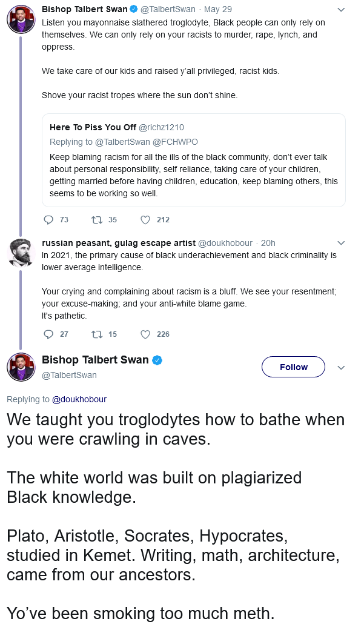Like the first tweet with 212 likes
Image resolution: width=364 pixels, height=630 pixels.
click(145, 220)
